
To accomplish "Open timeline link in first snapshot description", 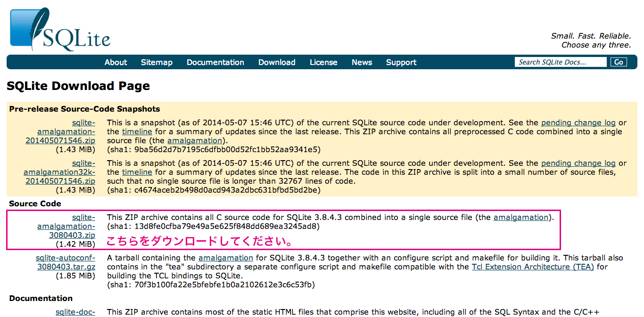I will click(x=137, y=132).
